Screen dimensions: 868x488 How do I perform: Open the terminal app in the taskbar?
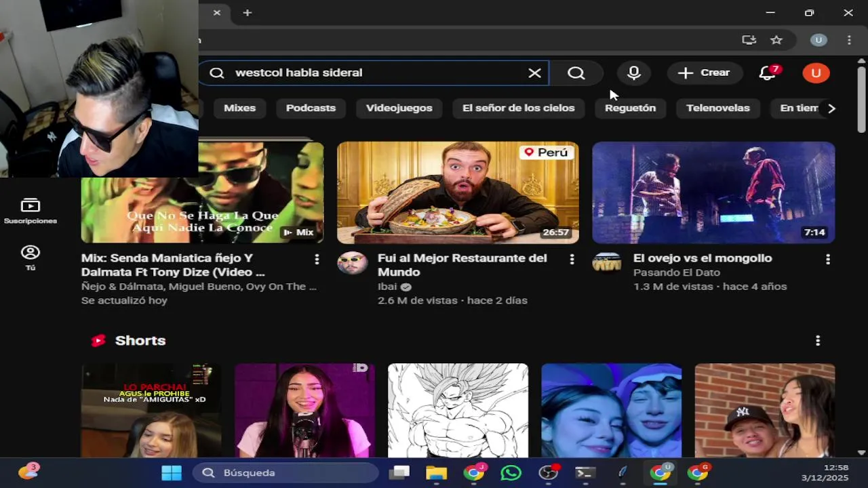click(585, 472)
